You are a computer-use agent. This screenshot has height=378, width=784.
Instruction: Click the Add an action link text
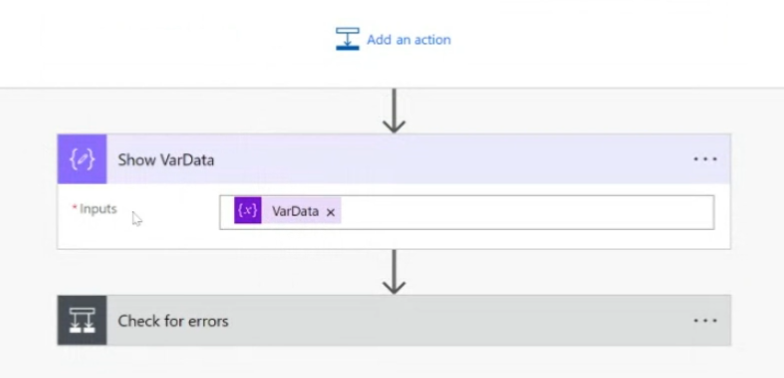click(x=408, y=40)
